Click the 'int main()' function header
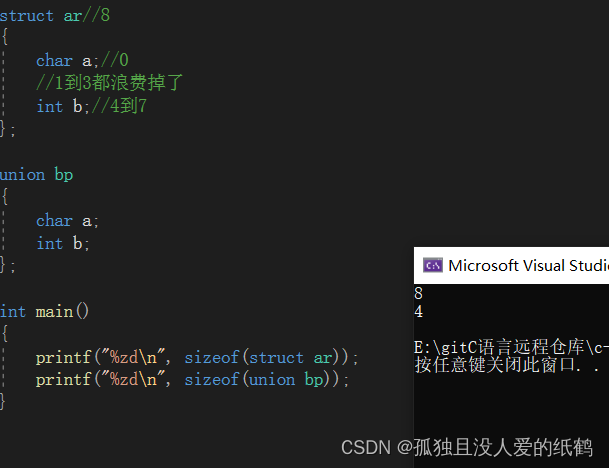Screen dimensions: 609x468 pos(45,311)
